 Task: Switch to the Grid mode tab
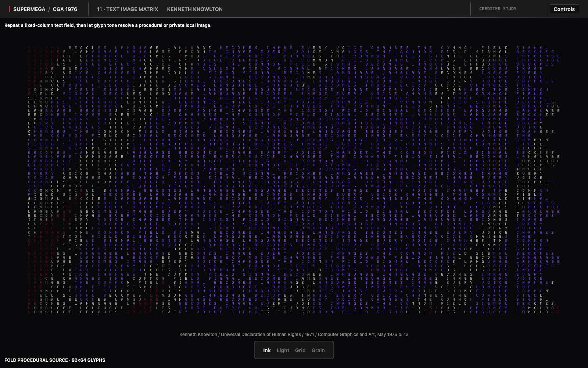pos(300,350)
